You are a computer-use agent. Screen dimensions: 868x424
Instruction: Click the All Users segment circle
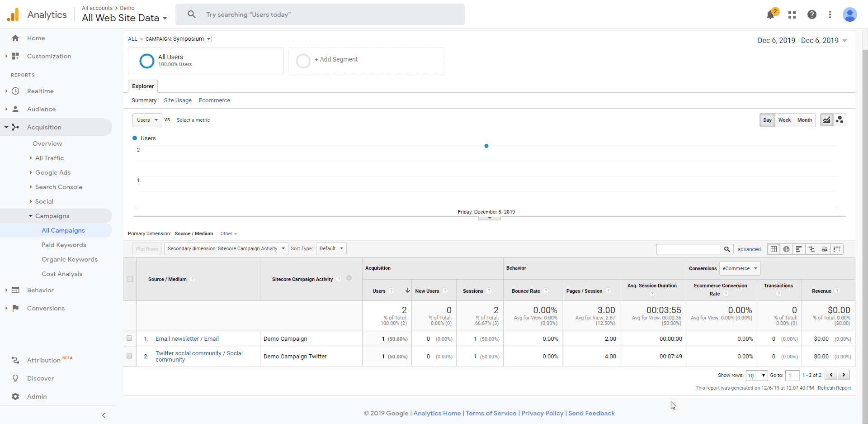(x=147, y=61)
